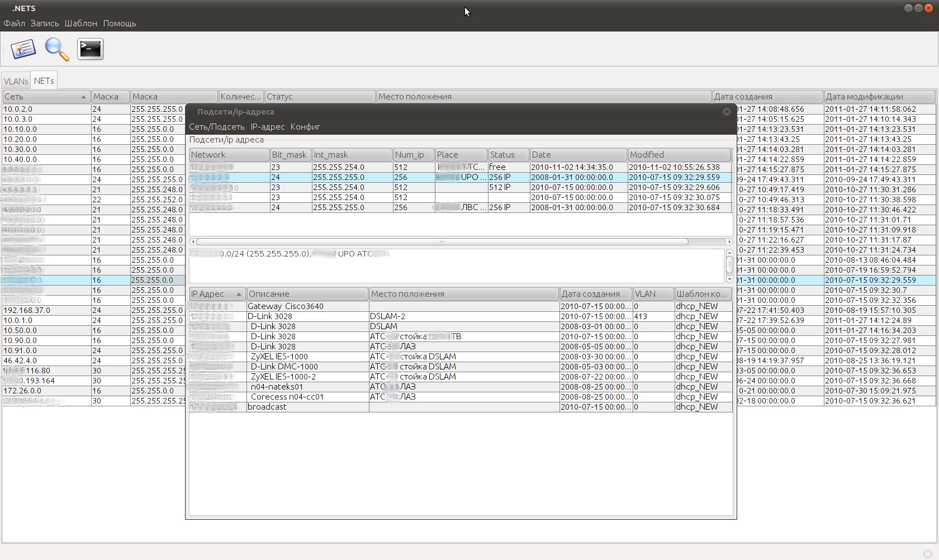Sort by the Сеть column header
Viewport: 939px width, 560px height.
46,97
